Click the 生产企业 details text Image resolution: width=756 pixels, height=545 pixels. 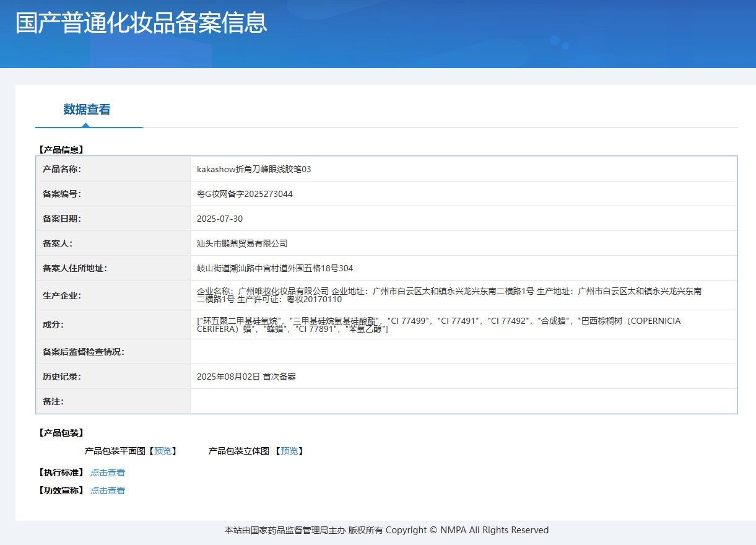click(449, 295)
